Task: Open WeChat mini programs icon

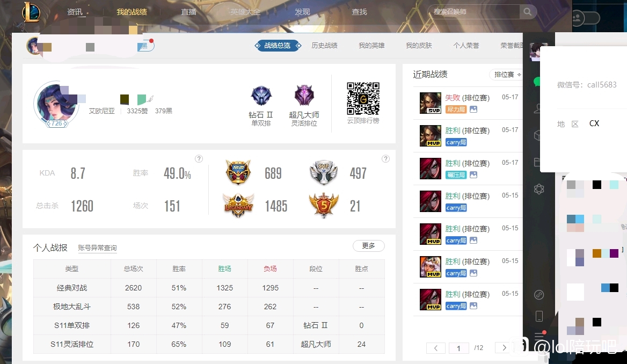Action: click(538, 295)
